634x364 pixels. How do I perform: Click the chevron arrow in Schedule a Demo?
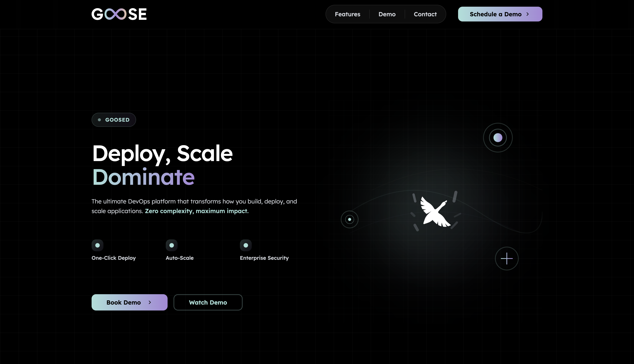point(527,14)
